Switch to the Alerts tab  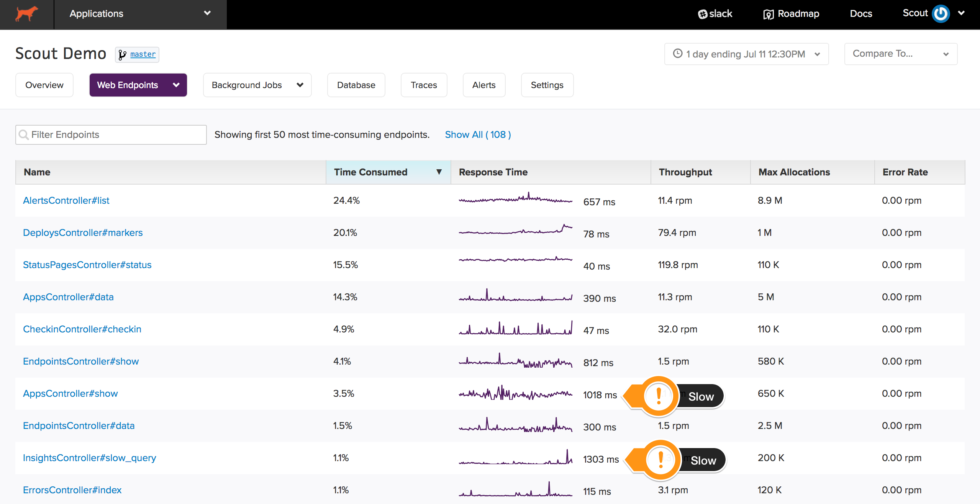click(484, 85)
